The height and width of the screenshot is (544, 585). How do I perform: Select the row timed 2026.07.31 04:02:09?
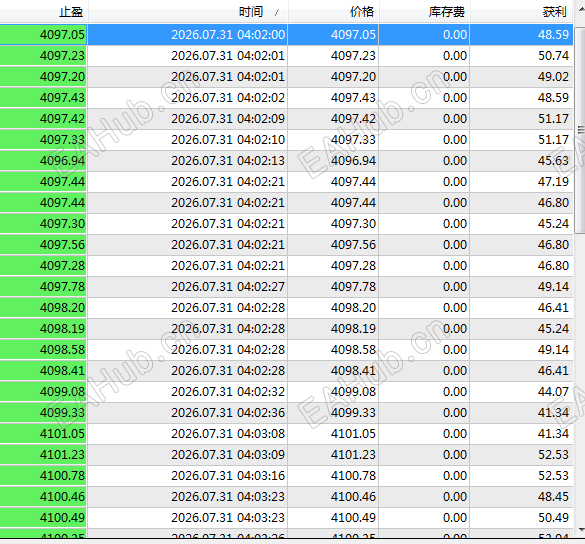click(287, 119)
